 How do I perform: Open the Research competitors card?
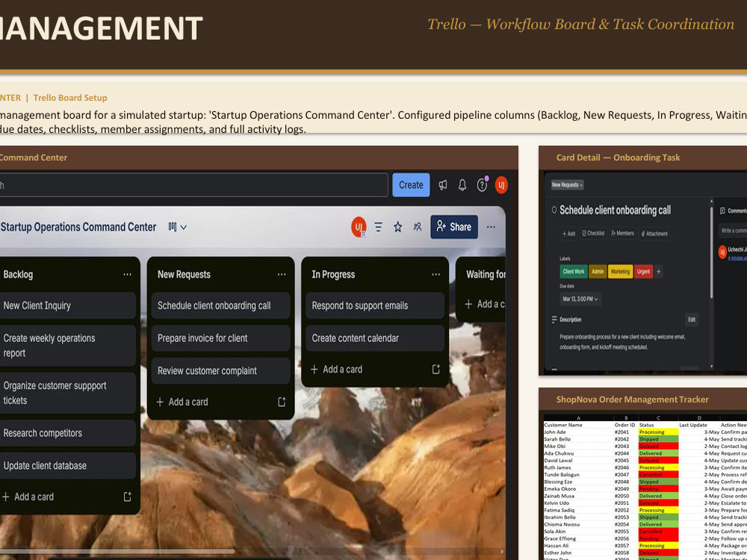68,433
